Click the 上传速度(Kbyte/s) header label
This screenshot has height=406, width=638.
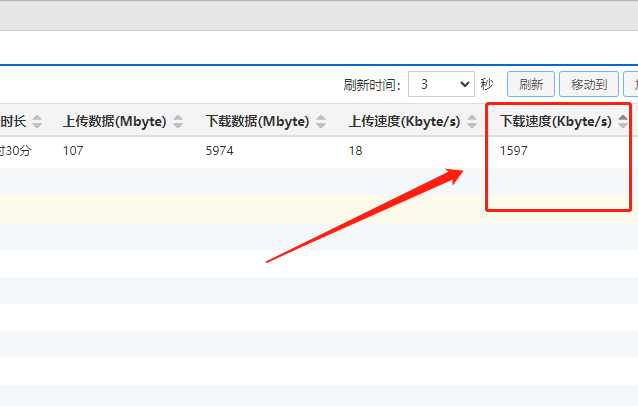403,122
